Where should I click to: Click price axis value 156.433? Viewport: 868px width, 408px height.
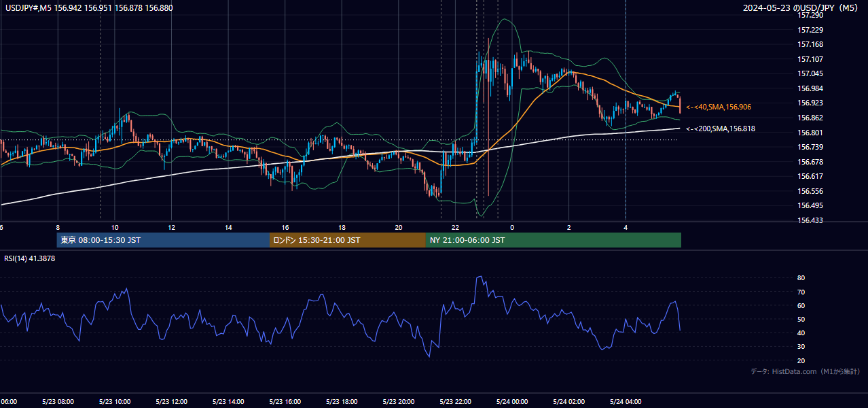pyautogui.click(x=810, y=220)
